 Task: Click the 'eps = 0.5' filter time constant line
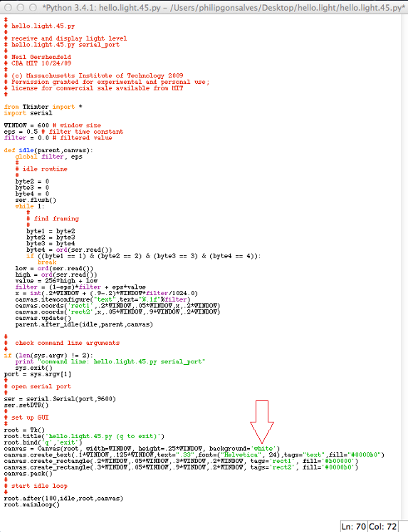click(x=63, y=132)
